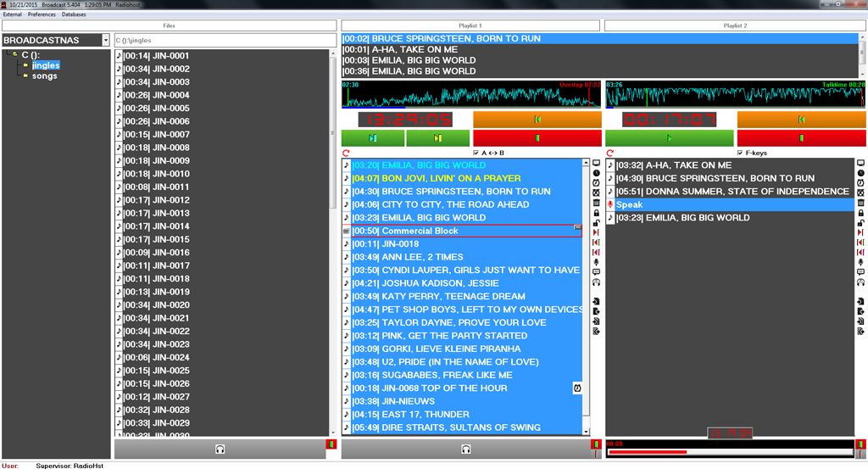Click the headphones pre-listen button under Files list

pos(220,449)
